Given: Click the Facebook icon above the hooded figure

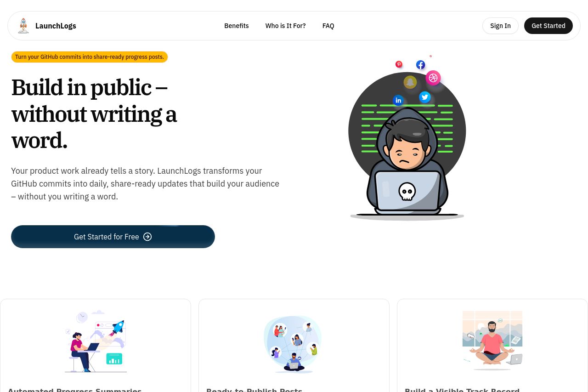Looking at the screenshot, I should tap(420, 65).
